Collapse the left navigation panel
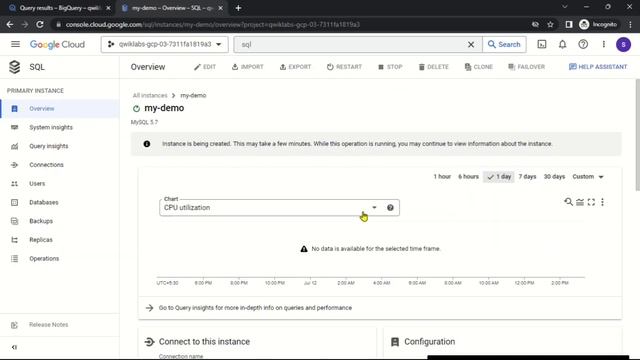This screenshot has width=640, height=360. (14, 347)
